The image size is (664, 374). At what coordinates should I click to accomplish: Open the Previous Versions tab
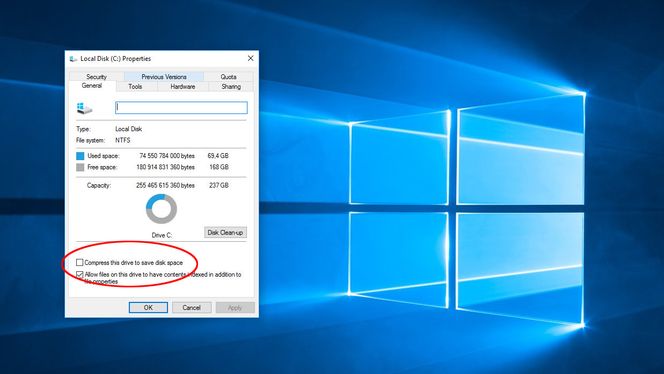click(x=164, y=77)
